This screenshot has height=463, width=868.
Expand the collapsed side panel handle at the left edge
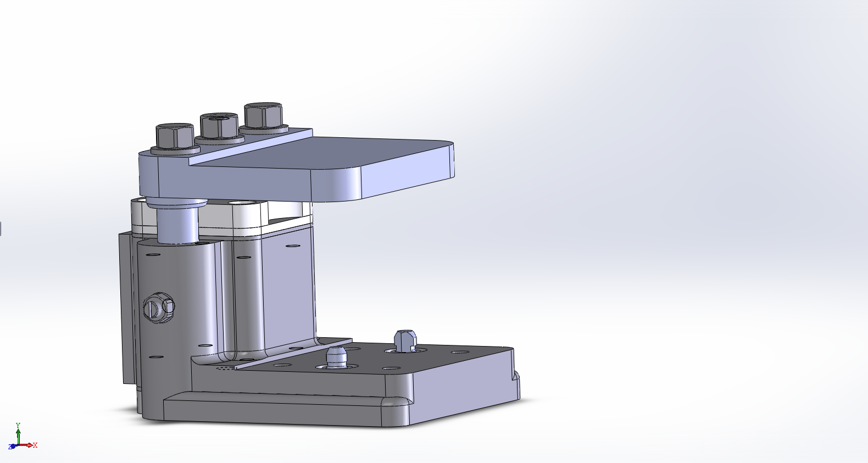[x=1, y=228]
